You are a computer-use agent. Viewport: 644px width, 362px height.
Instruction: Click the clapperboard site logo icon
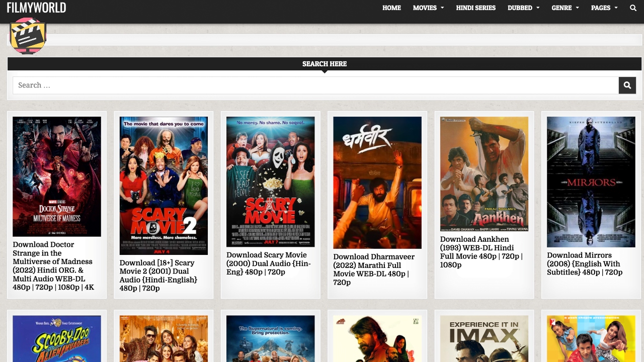[x=28, y=36]
